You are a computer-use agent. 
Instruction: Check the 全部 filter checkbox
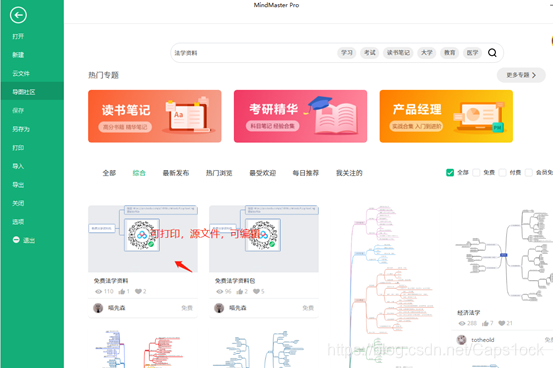pyautogui.click(x=450, y=173)
